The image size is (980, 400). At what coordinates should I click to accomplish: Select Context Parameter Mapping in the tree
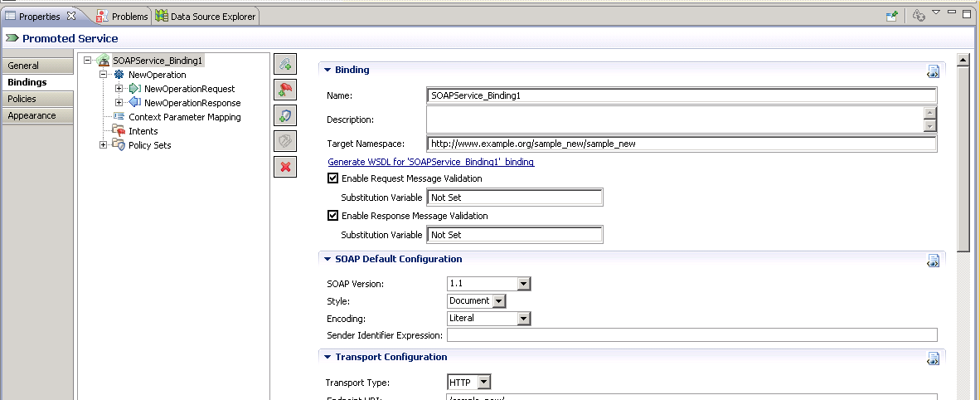tap(184, 117)
